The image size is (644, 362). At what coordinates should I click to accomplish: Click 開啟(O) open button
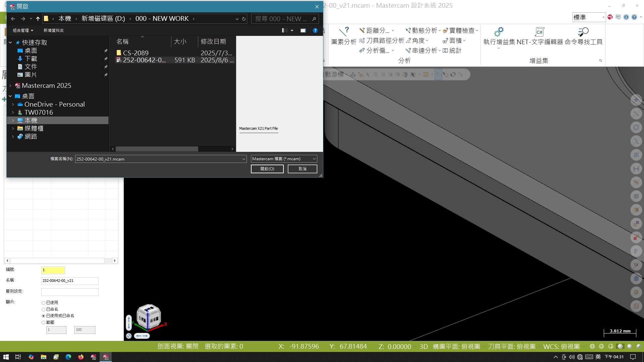point(267,169)
